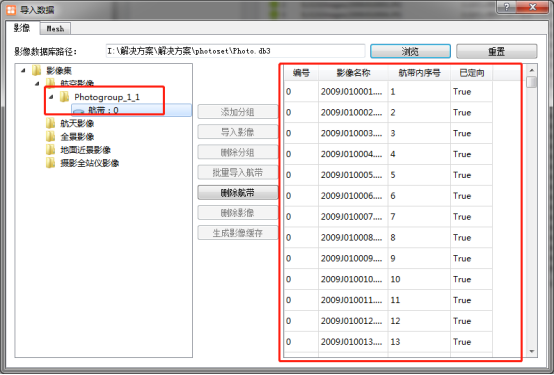
Task: Click the 影像集 root folder icon
Action: click(36, 70)
